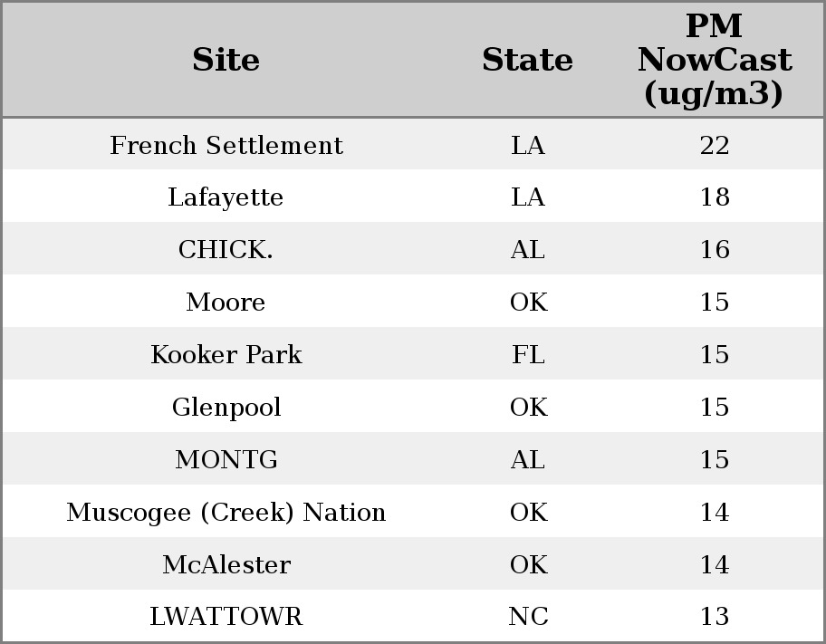Select the French Settlement site cell
The height and width of the screenshot is (644, 826).
226,146
